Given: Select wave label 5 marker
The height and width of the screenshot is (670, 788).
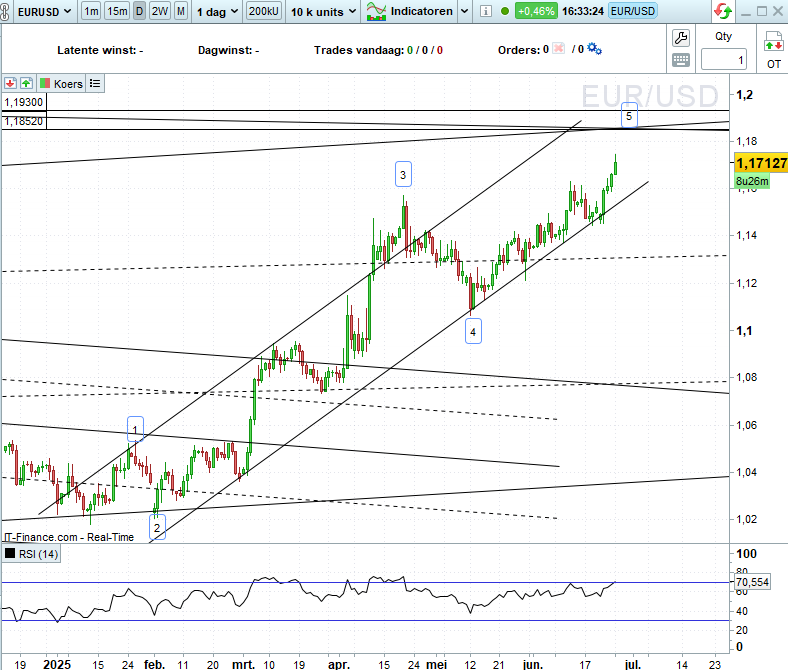Looking at the screenshot, I should (x=629, y=116).
